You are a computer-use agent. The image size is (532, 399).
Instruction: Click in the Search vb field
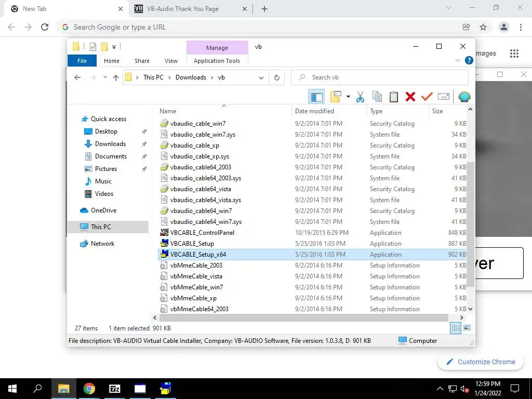coord(380,78)
